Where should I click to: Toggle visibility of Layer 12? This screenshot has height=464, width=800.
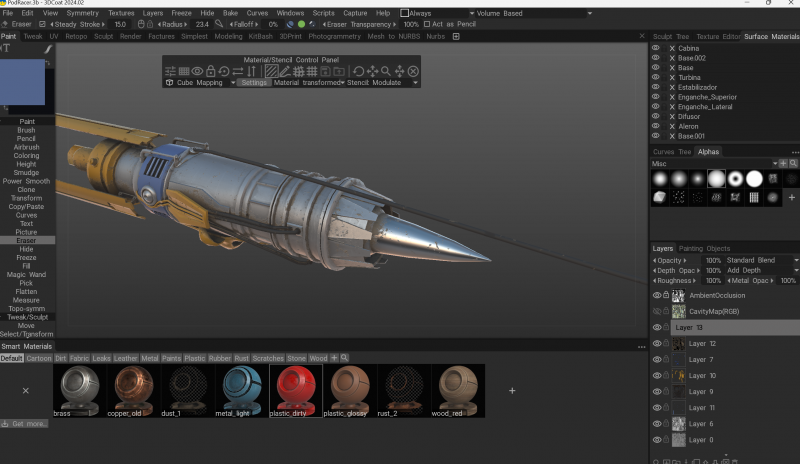pos(657,344)
